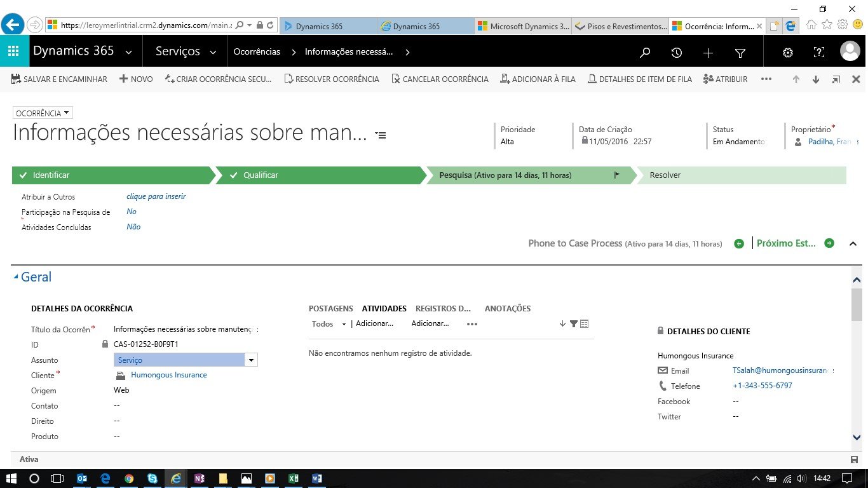Select the Identificar process stage

pyautogui.click(x=113, y=175)
